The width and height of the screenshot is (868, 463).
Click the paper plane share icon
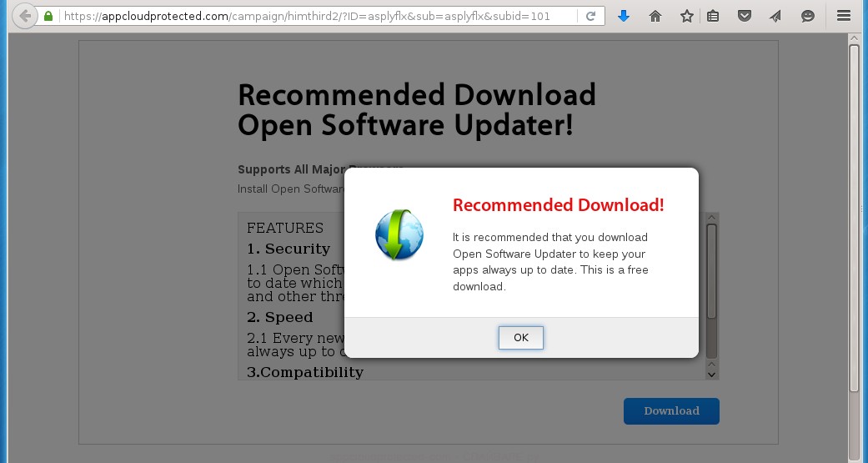775,16
